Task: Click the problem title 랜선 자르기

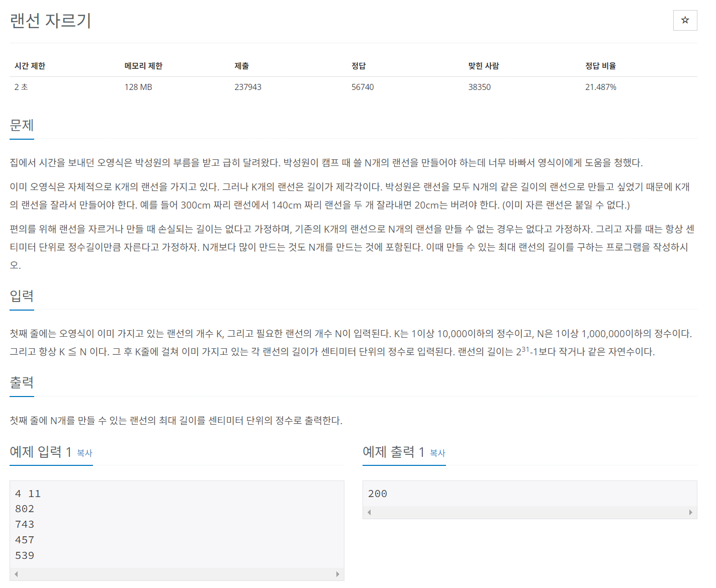Action: point(50,21)
